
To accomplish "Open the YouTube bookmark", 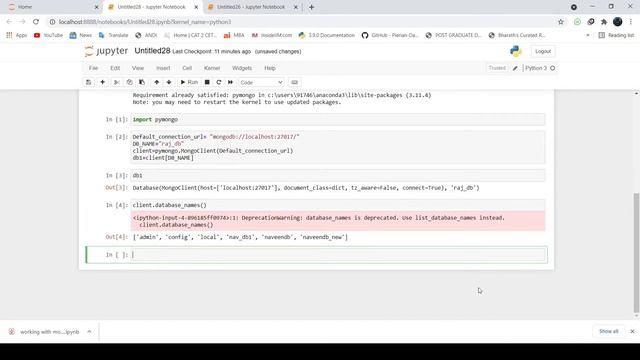I will click(48, 36).
